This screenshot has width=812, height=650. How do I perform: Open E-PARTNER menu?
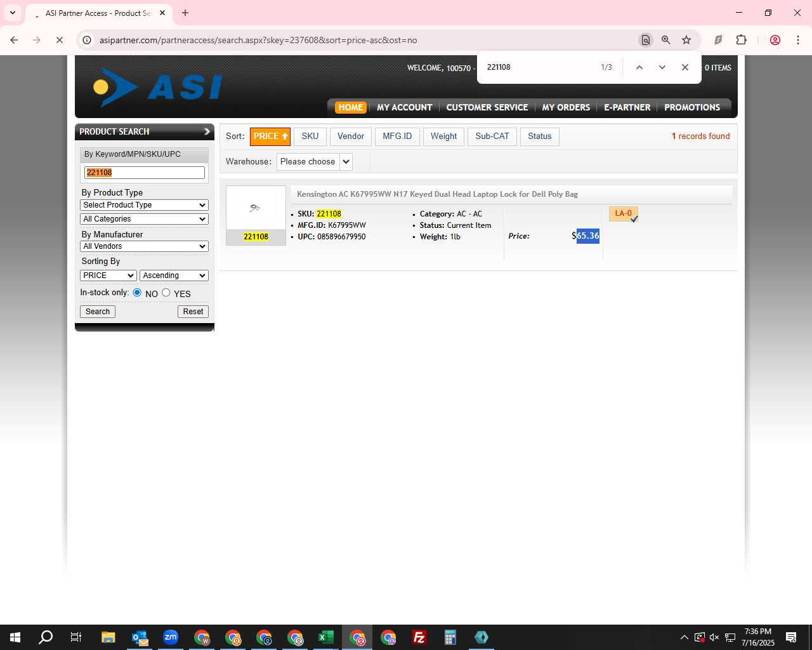[627, 107]
